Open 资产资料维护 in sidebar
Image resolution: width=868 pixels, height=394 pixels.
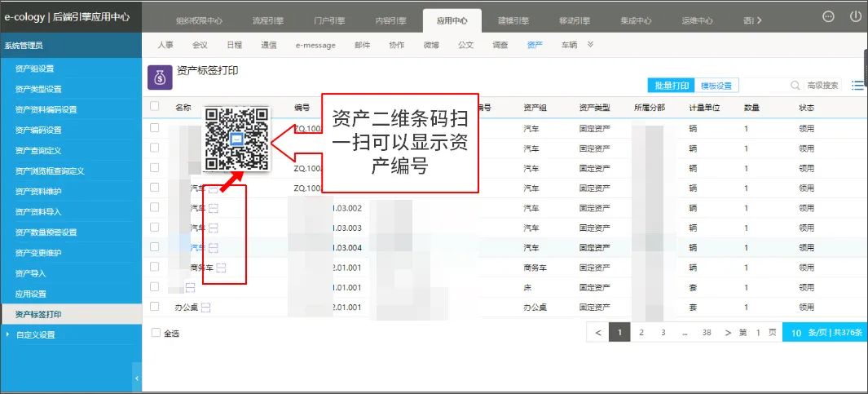pyautogui.click(x=38, y=191)
